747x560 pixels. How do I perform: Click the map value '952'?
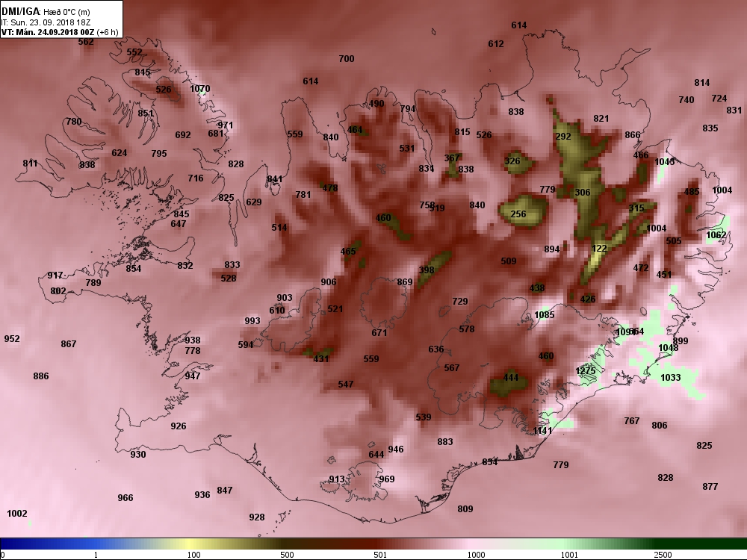point(12,339)
